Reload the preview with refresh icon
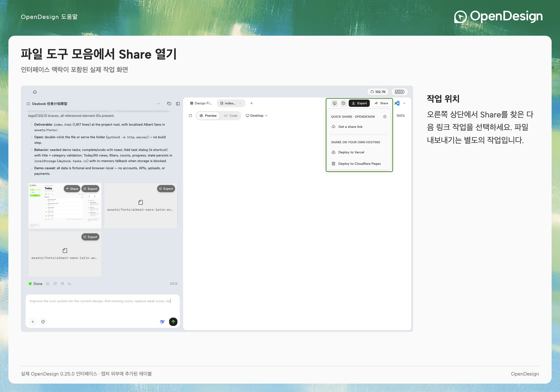560x392 pixels. coord(191,116)
